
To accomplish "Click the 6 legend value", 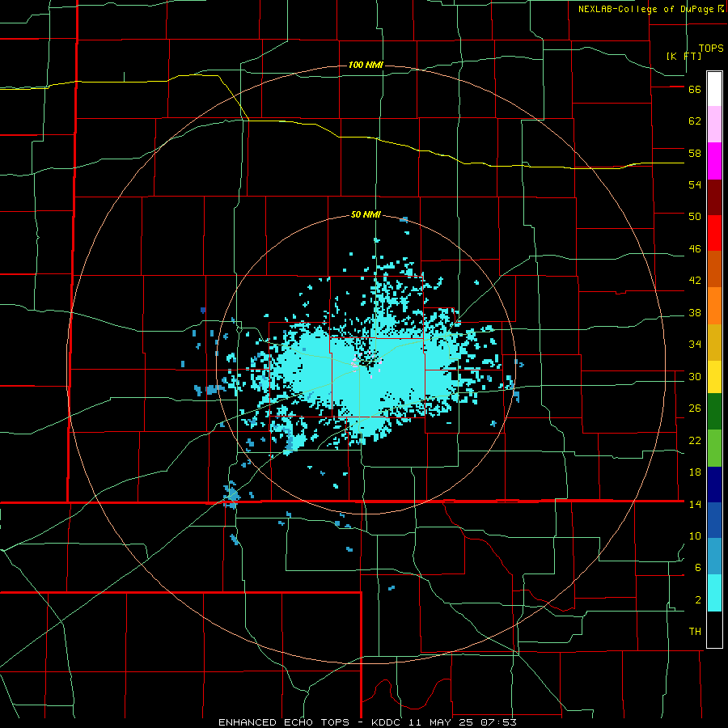I will (698, 568).
